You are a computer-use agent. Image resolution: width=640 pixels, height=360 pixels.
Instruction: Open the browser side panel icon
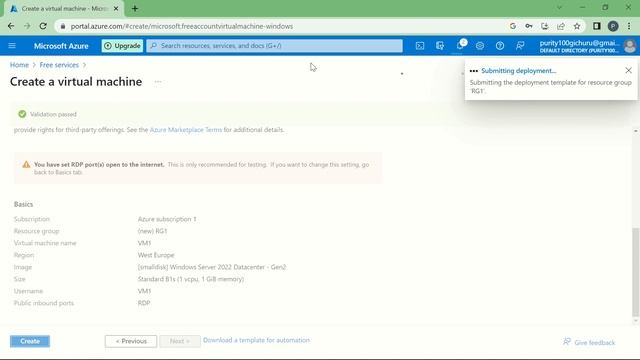(x=597, y=26)
